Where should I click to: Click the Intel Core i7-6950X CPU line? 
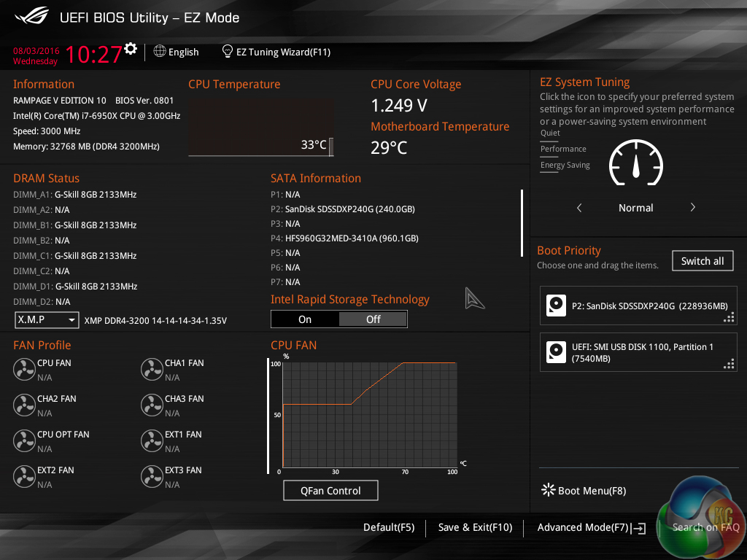97,116
